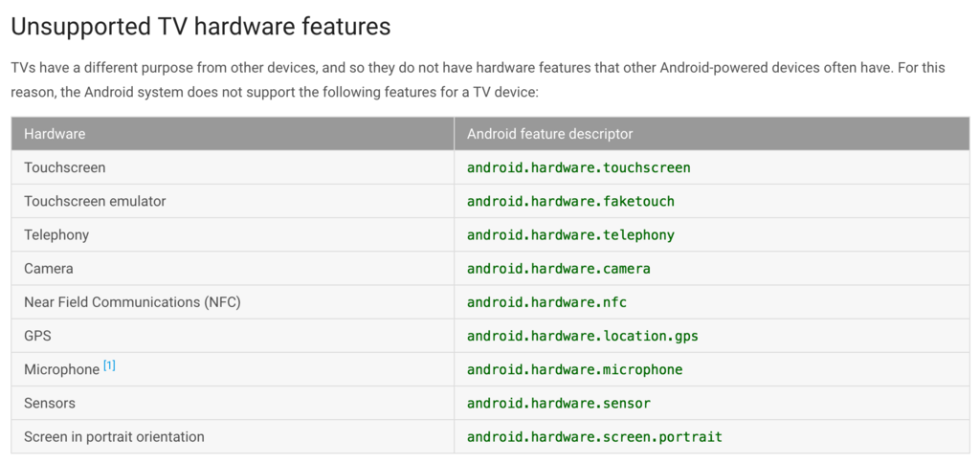Click the android.hardware.microphone descriptor

click(574, 369)
